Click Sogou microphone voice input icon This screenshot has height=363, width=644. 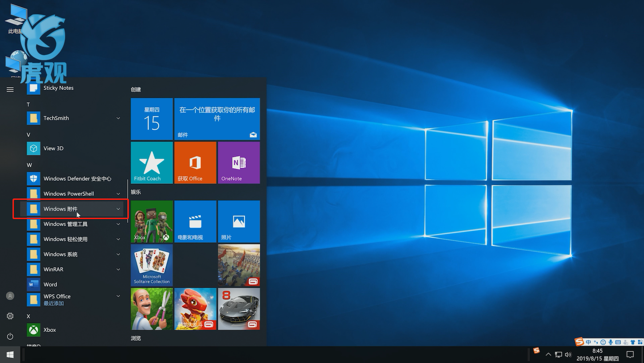(x=610, y=342)
